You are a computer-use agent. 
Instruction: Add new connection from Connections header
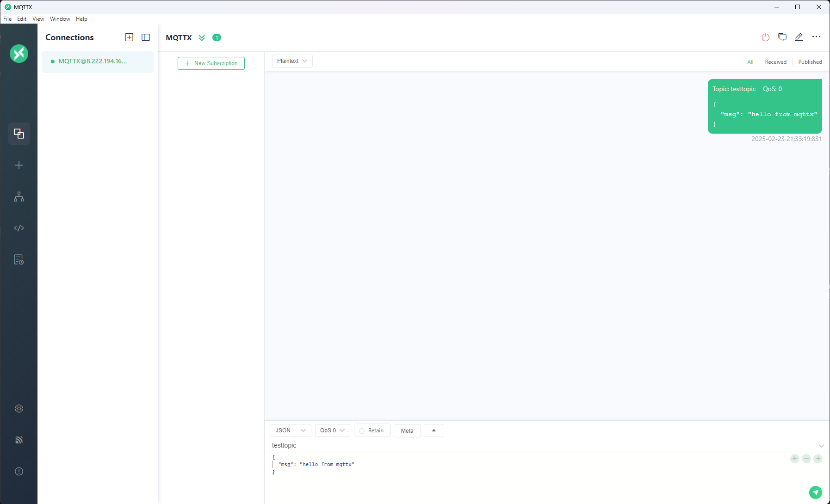[x=129, y=37]
